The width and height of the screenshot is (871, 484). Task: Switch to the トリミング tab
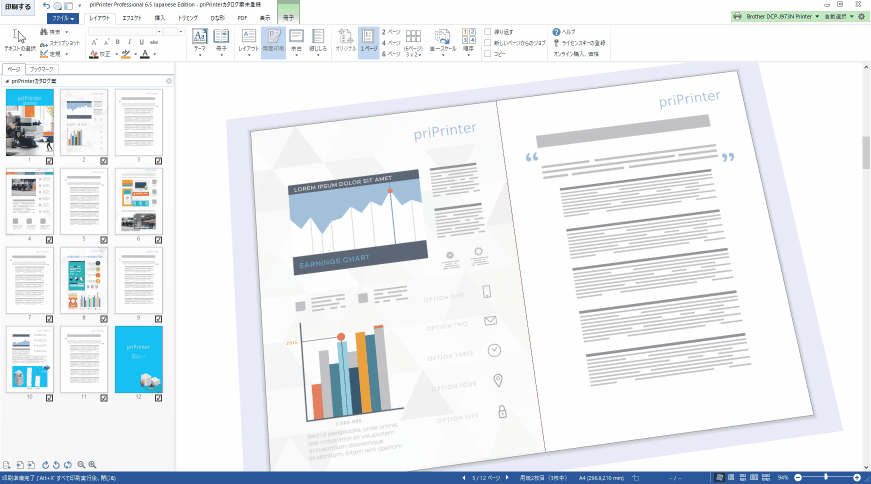(188, 18)
